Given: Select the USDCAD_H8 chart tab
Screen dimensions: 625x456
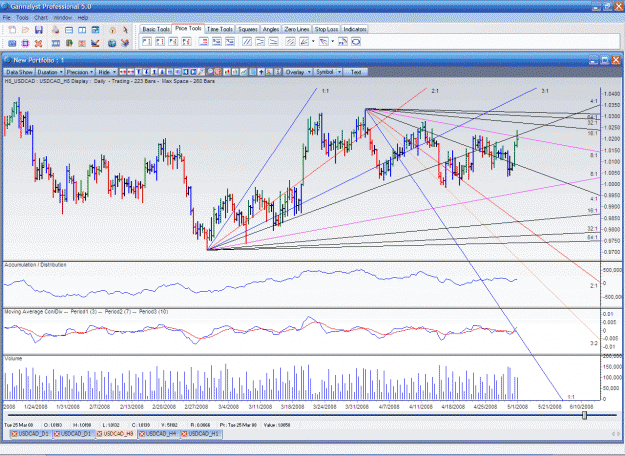Looking at the screenshot, I should (x=116, y=434).
